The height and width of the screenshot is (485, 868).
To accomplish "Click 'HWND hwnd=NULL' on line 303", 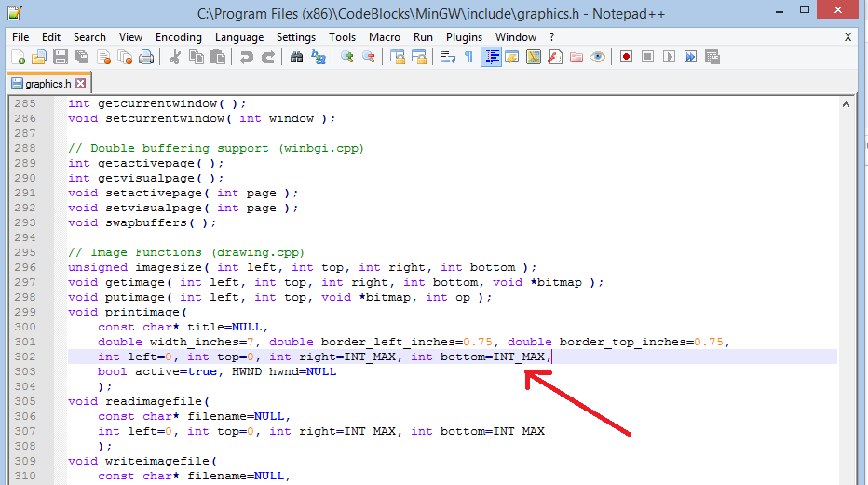I will pyautogui.click(x=284, y=371).
